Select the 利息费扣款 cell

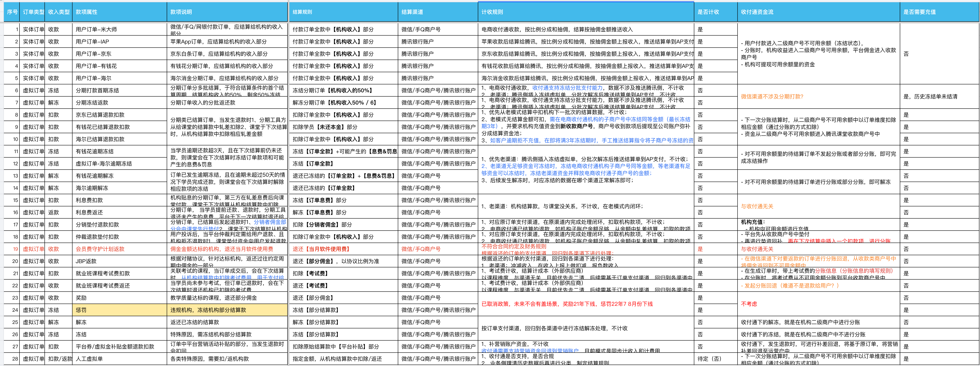coord(119,200)
